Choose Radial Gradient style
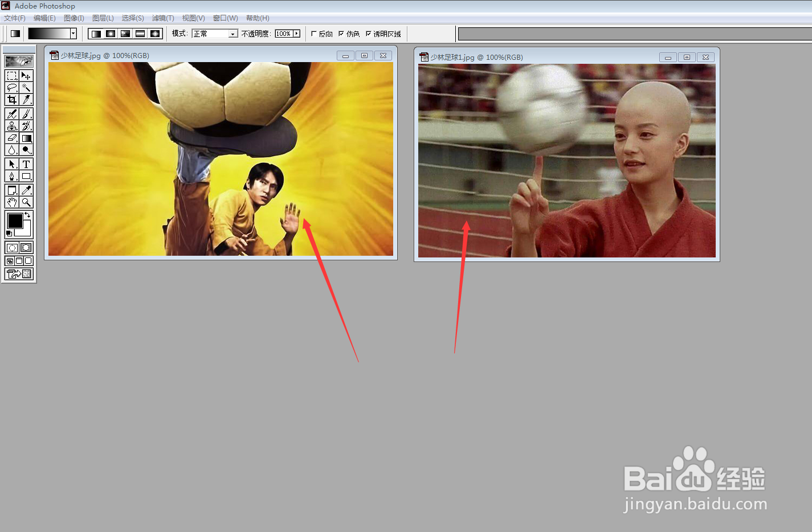 pos(111,34)
